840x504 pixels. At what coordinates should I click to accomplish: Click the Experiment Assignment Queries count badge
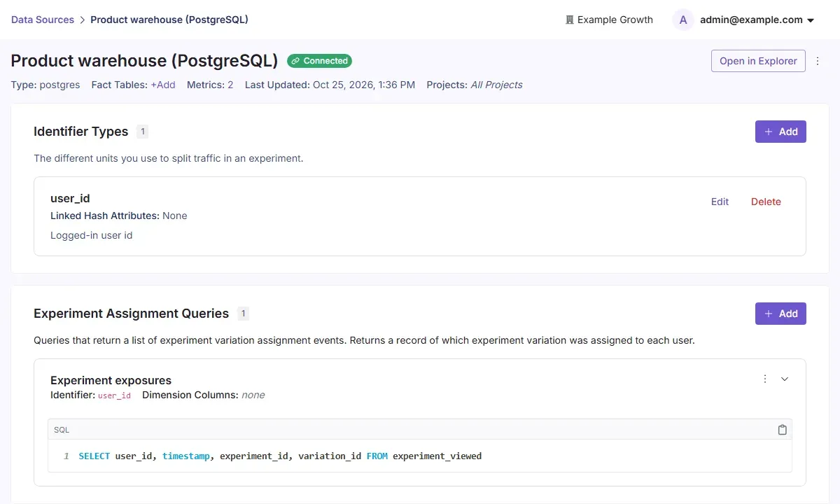coord(243,314)
